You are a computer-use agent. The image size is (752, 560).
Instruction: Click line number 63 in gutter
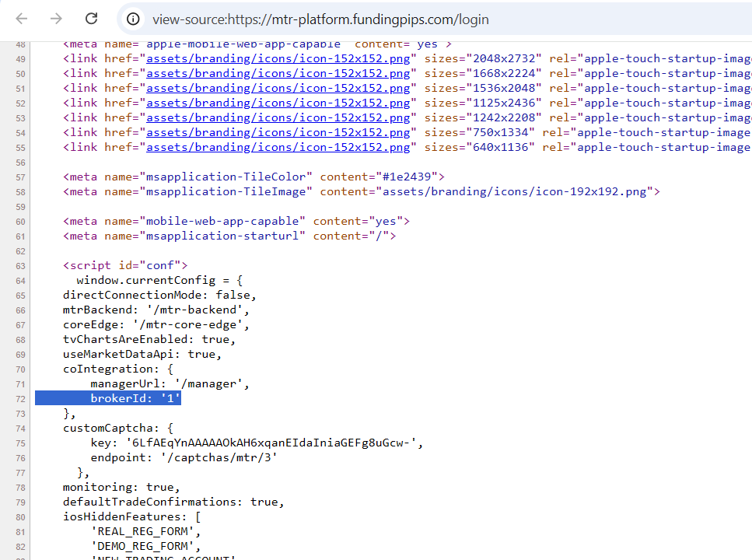pyautogui.click(x=20, y=266)
